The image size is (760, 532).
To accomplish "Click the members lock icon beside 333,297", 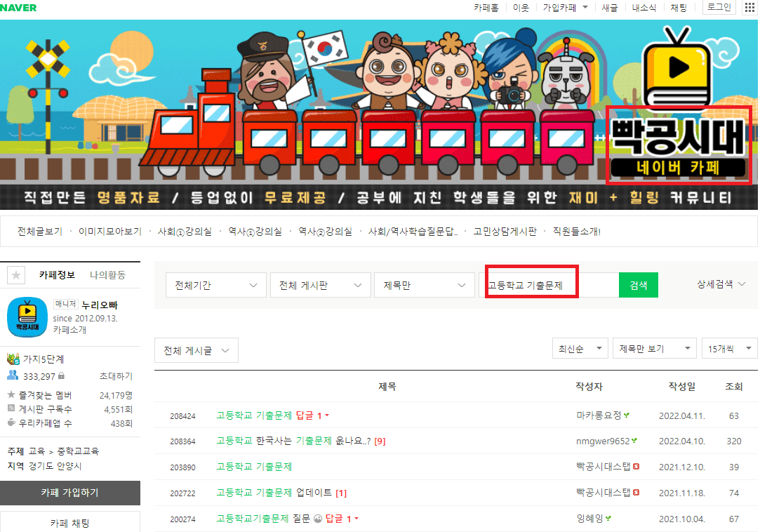I will tap(62, 376).
